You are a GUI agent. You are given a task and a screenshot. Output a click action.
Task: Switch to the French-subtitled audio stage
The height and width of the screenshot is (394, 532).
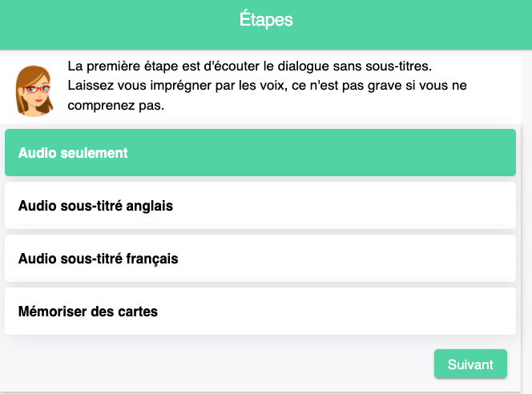(x=98, y=259)
